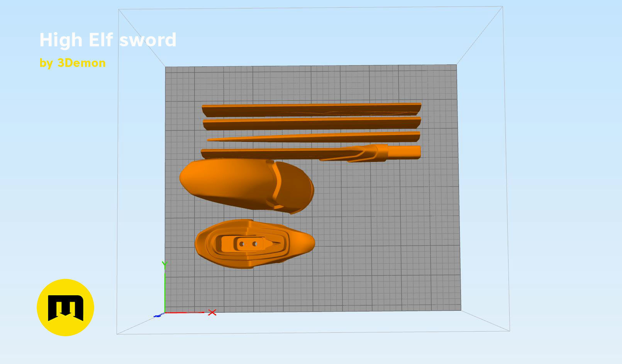Select the topmost long blade piece
Viewport: 622px width, 364px height.
(311, 110)
